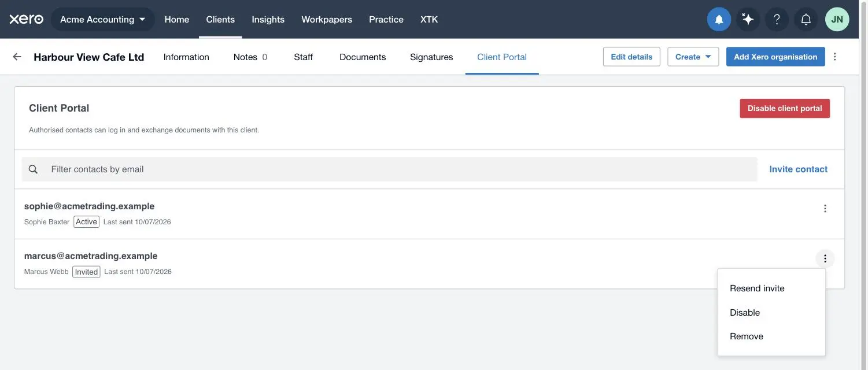Expand the Acme Accounting organisation switcher

coord(103,19)
